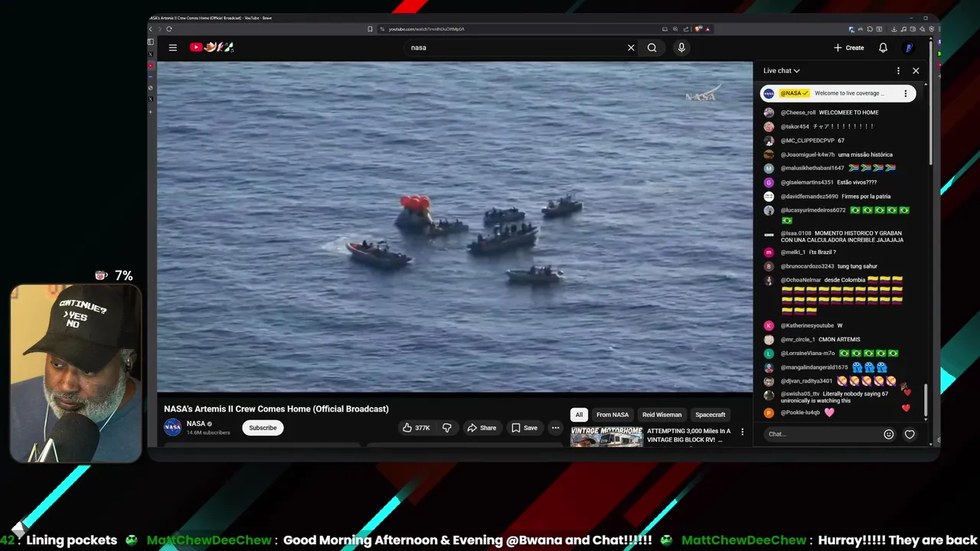The image size is (980, 551).
Task: Click username @OchoaNelmar in chat
Action: (x=801, y=280)
